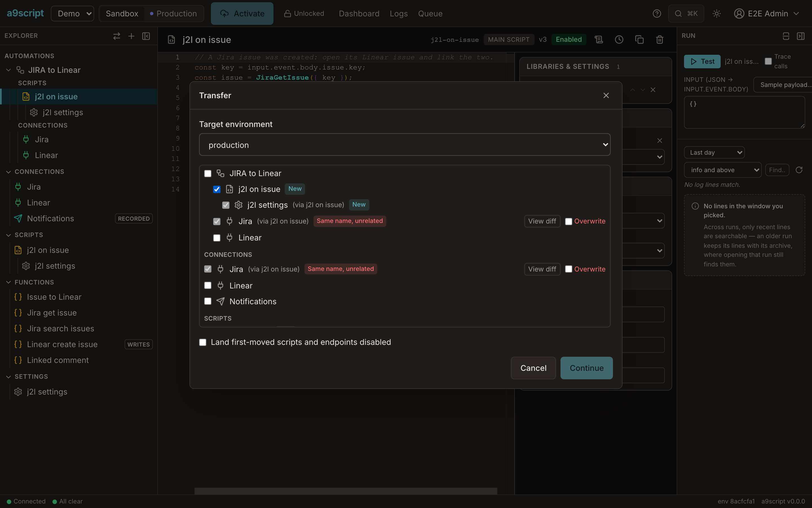Screen dimensions: 812x508
Task: Open the Queue page
Action: [x=430, y=14]
